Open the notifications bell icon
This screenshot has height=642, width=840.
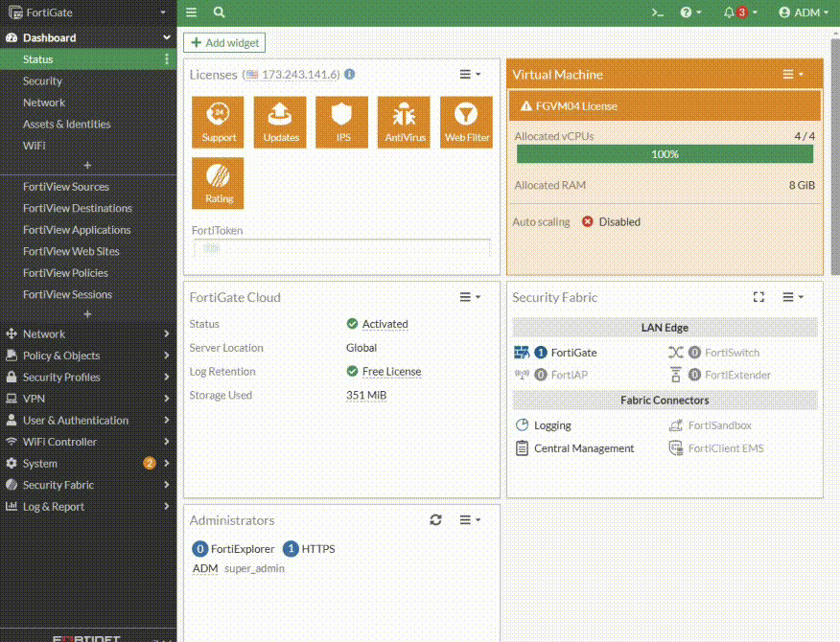click(730, 12)
